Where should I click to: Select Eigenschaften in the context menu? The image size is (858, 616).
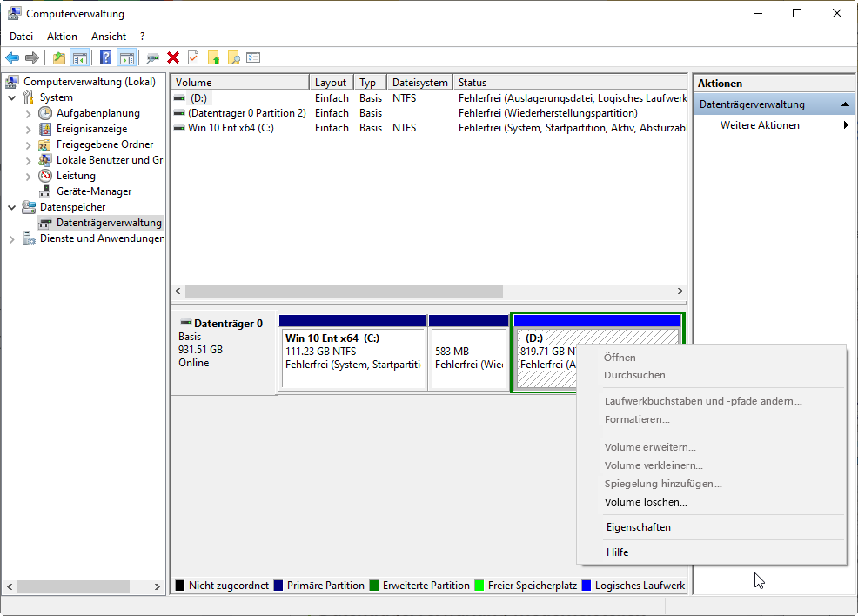638,527
